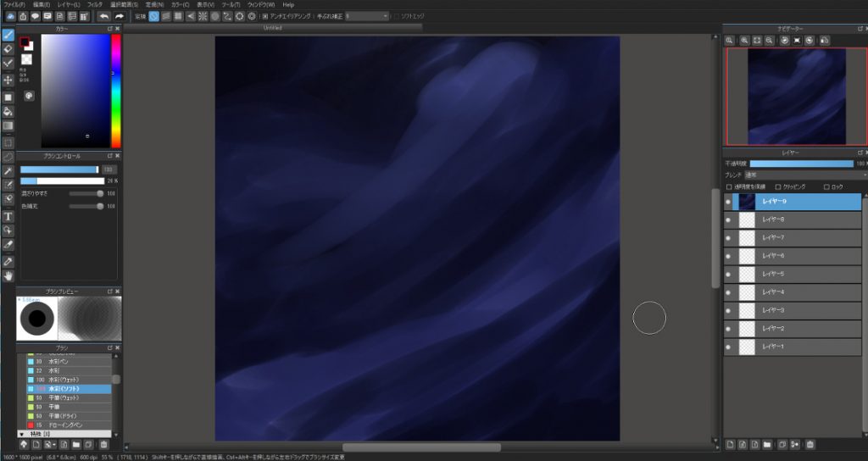Click the 不透明度 layer opacity slider

point(801,163)
